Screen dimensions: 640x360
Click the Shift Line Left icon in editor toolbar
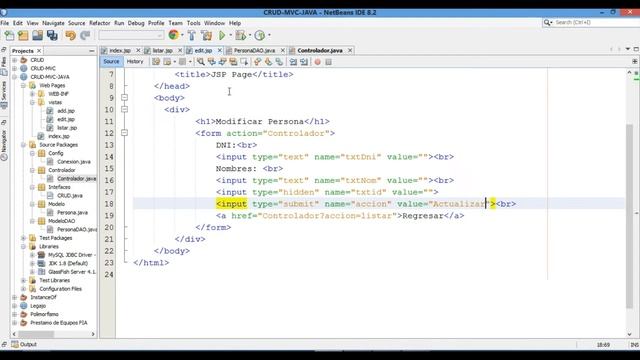pos(293,62)
